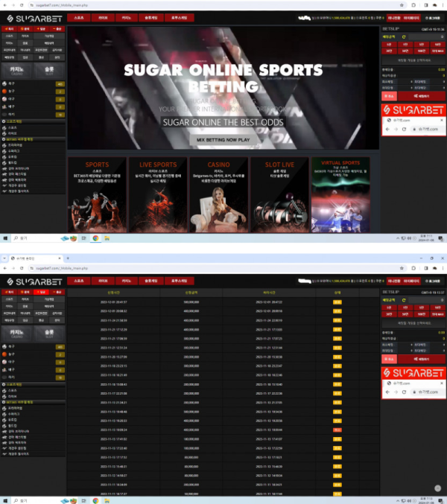Click the dark red place-bet button, upper betslip

tap(422, 96)
